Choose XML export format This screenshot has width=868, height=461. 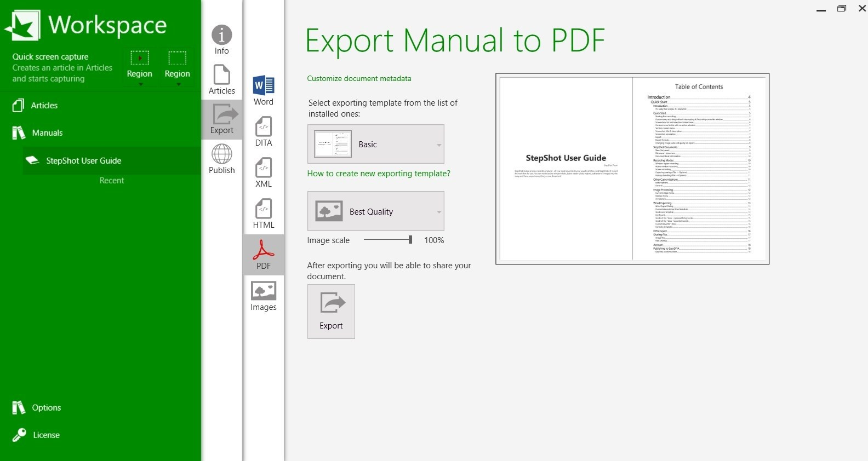tap(264, 172)
